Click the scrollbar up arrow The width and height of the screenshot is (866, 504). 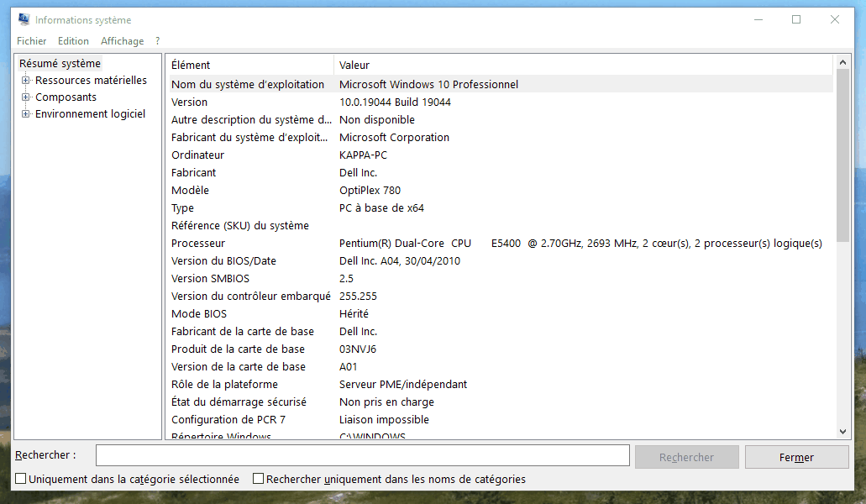(x=842, y=62)
